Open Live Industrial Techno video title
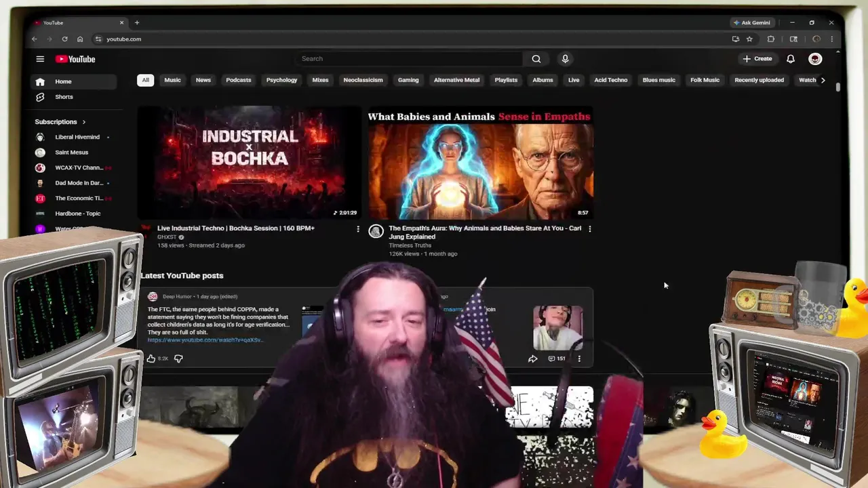Image resolution: width=868 pixels, height=488 pixels. pyautogui.click(x=236, y=228)
